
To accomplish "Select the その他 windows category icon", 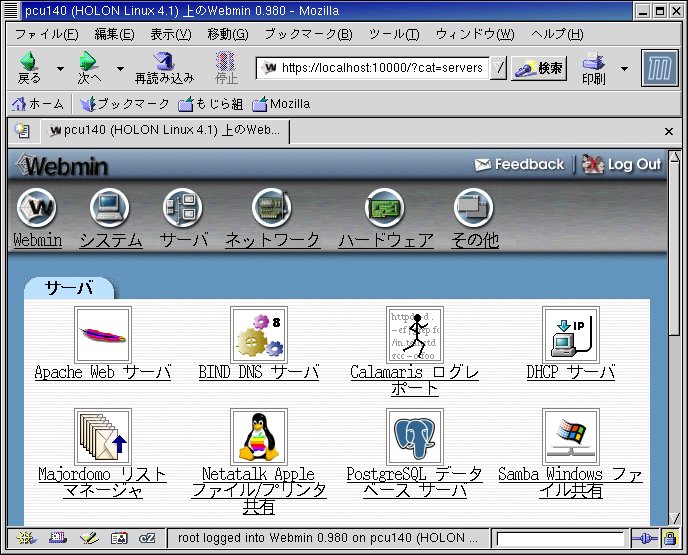I will 473,208.
